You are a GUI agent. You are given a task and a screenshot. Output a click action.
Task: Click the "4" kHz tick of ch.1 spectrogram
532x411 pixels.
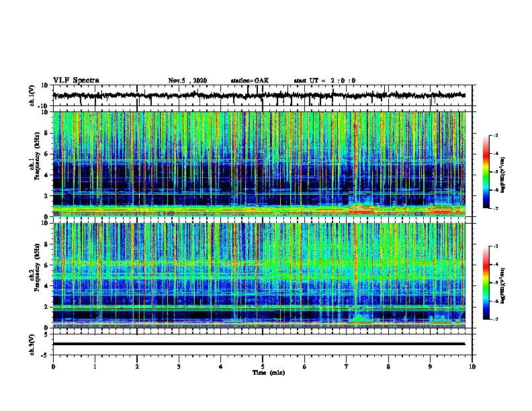tap(46, 175)
